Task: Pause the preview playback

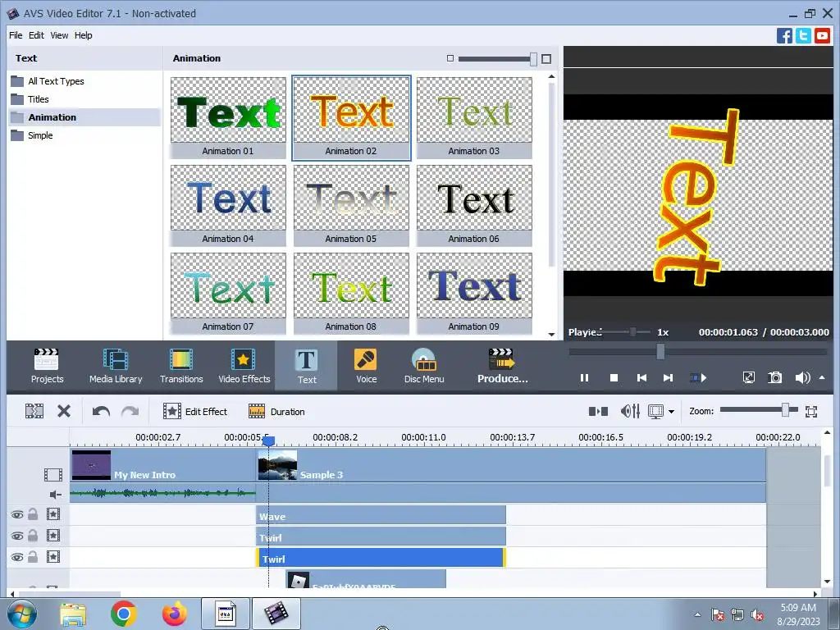Action: (584, 377)
